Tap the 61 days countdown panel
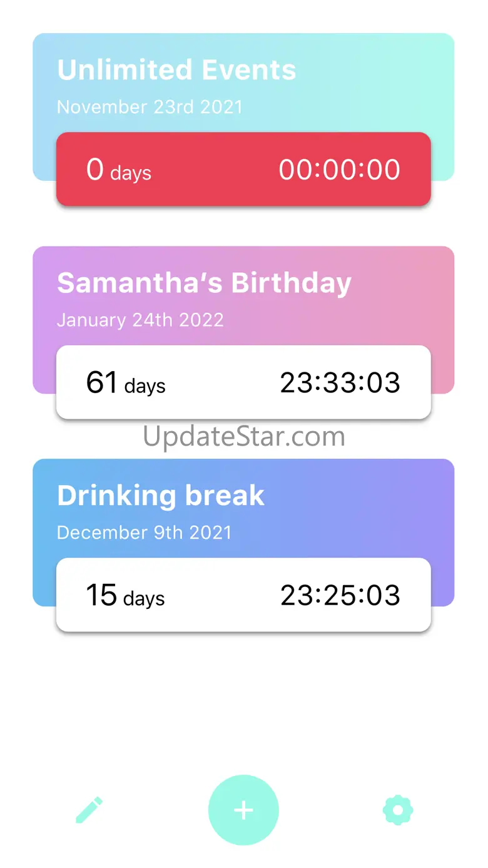 [243, 382]
